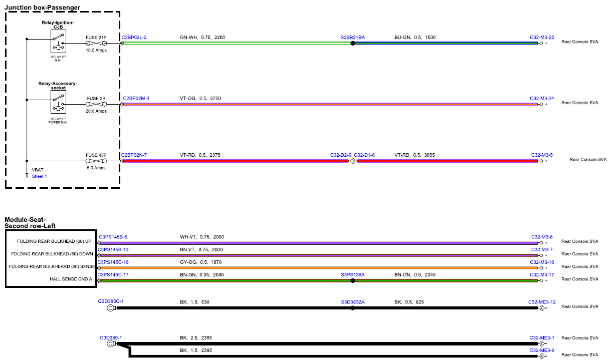Go to connector C32-M3-24
The width and height of the screenshot is (611, 364).
pos(542,99)
